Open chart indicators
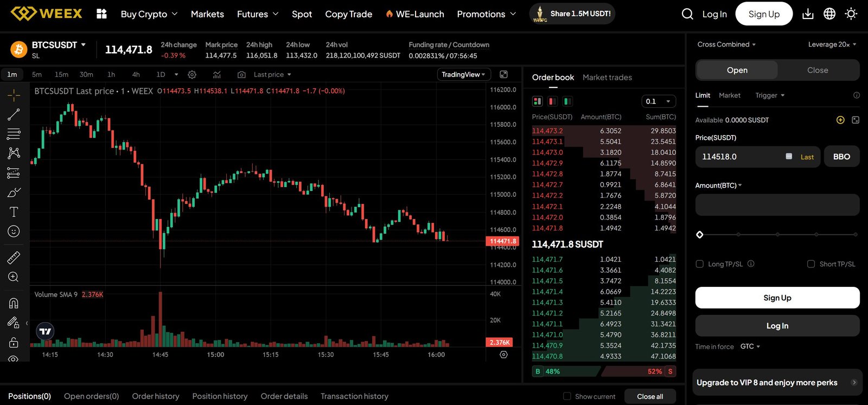The image size is (868, 405). point(217,75)
